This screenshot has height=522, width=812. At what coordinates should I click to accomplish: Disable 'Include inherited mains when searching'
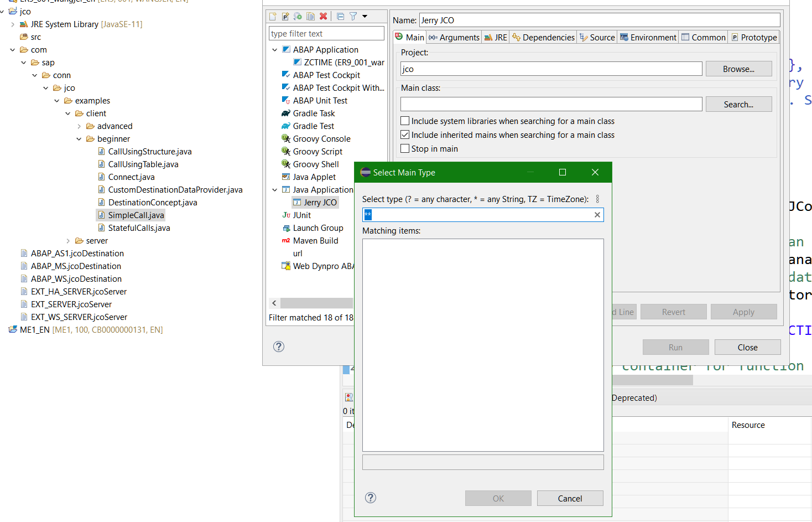click(405, 135)
